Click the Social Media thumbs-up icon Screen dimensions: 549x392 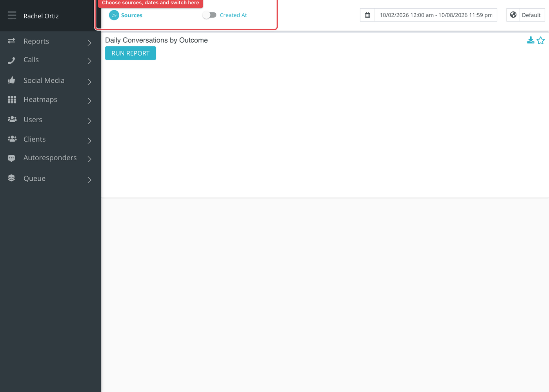pos(11,80)
